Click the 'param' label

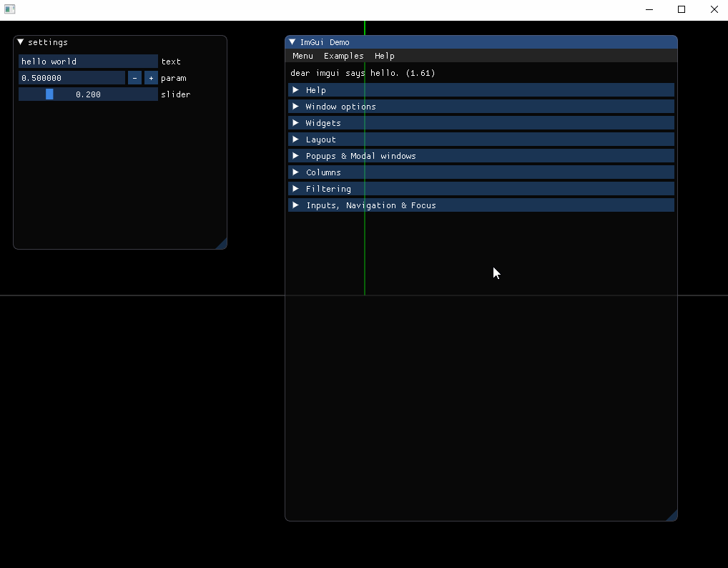[174, 78]
